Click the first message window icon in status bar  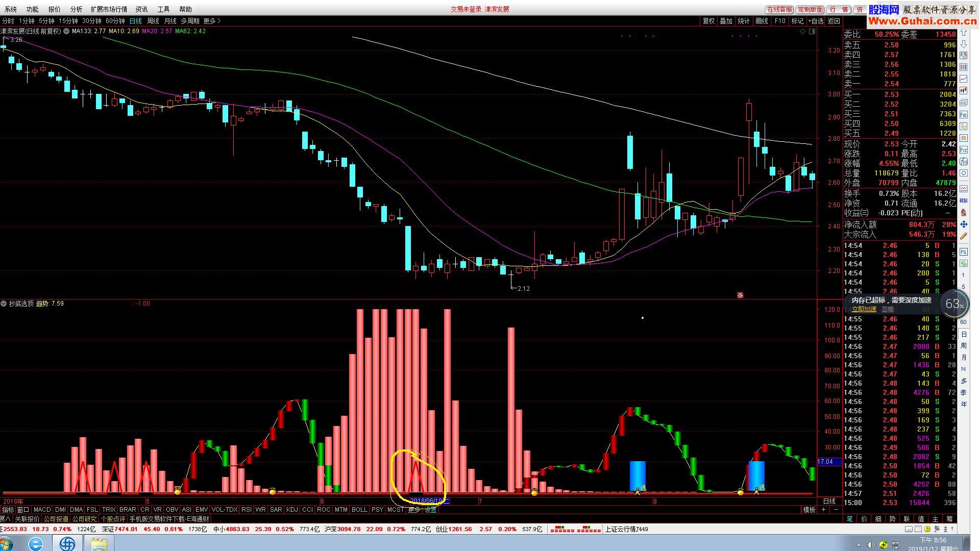coord(909,529)
